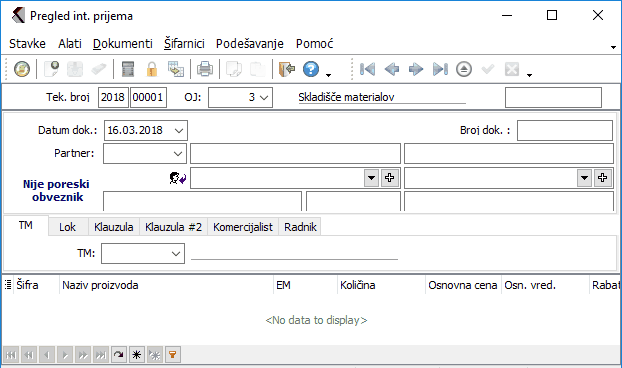Click the Naziv proizvoda column header
Viewport: 622px width, 368px height.
click(x=166, y=285)
